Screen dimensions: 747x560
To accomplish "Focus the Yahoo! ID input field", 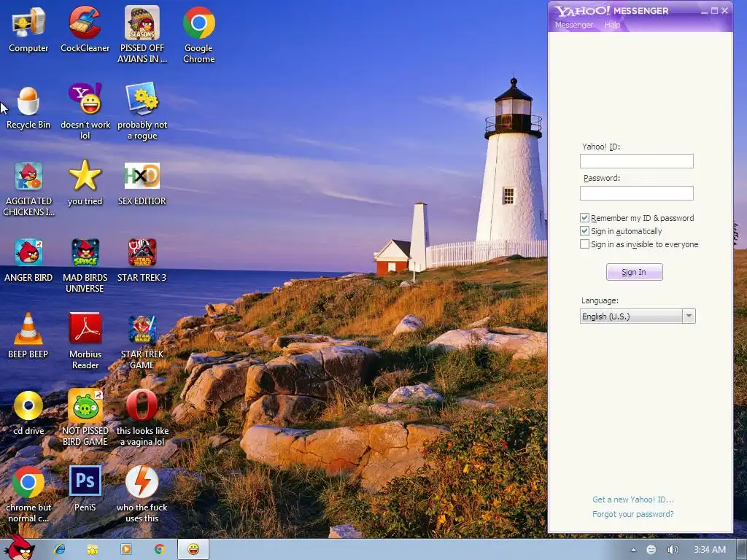I will (636, 161).
